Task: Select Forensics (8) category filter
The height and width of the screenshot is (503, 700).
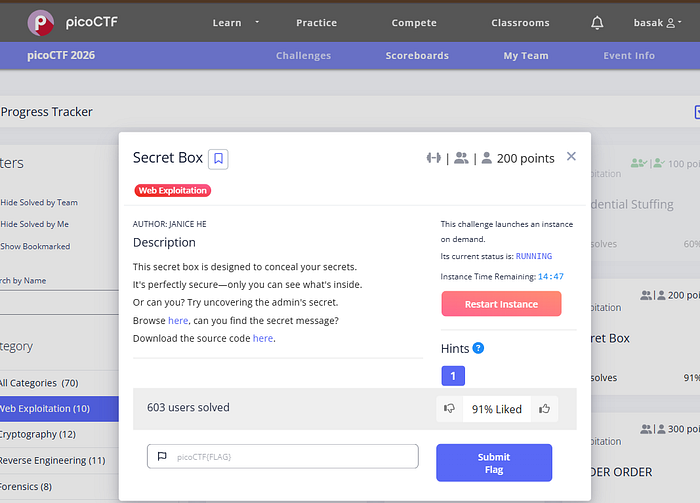Action: tap(59, 486)
